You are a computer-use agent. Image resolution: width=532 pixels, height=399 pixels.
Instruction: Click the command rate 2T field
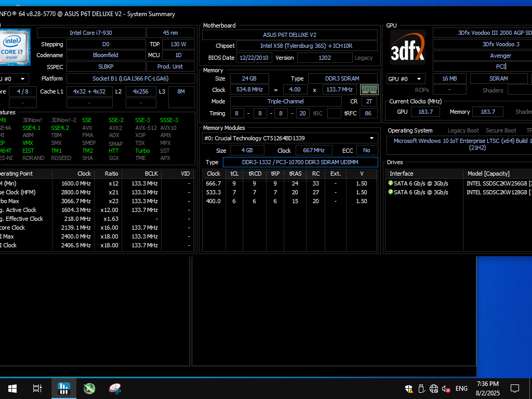[369, 101]
